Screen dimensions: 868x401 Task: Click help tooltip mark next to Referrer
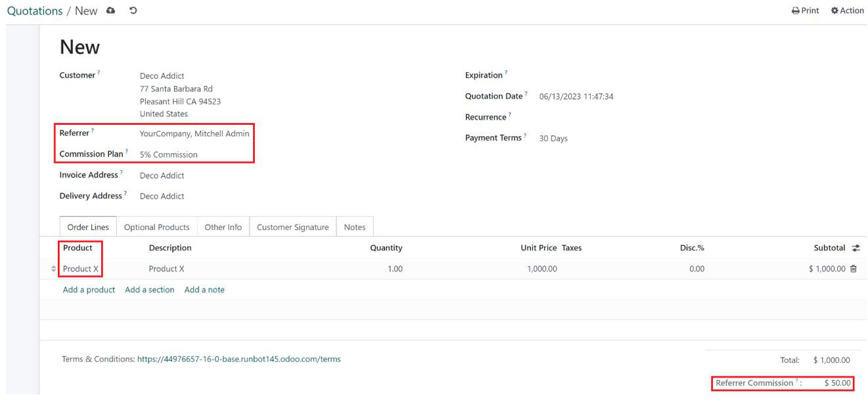(93, 131)
